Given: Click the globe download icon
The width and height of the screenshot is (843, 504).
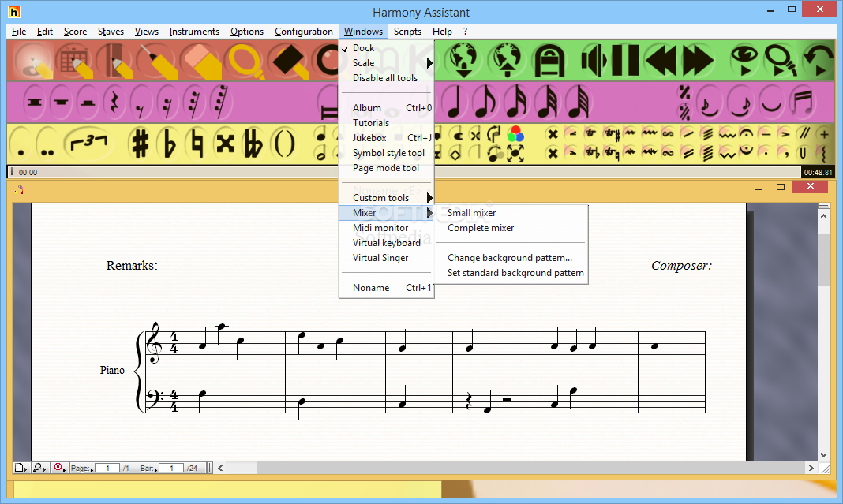Looking at the screenshot, I should tap(463, 60).
